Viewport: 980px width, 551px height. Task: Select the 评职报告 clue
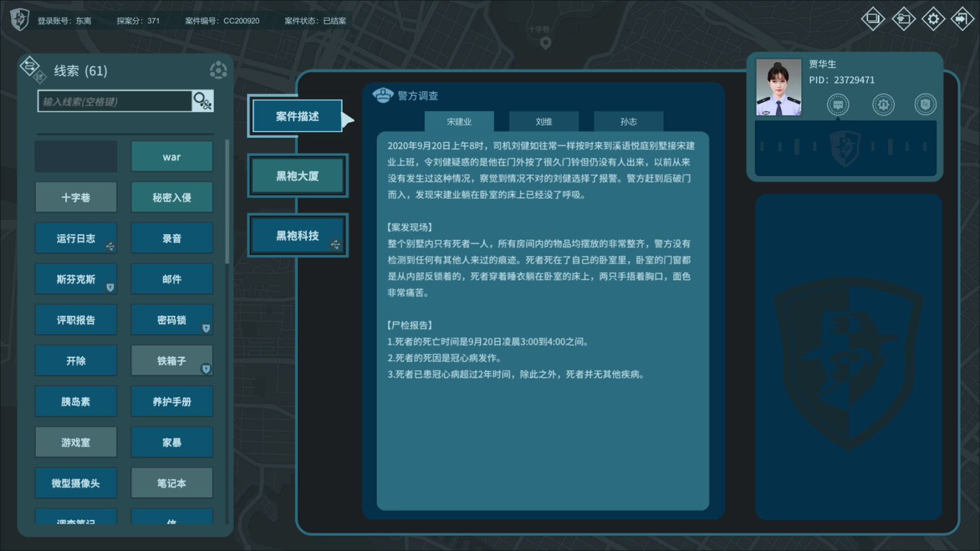[x=76, y=320]
